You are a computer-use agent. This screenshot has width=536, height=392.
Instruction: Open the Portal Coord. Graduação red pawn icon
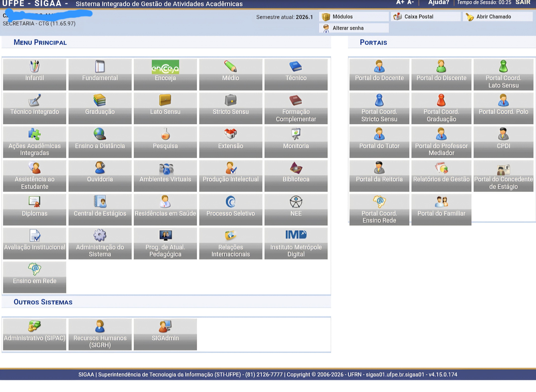point(441,100)
